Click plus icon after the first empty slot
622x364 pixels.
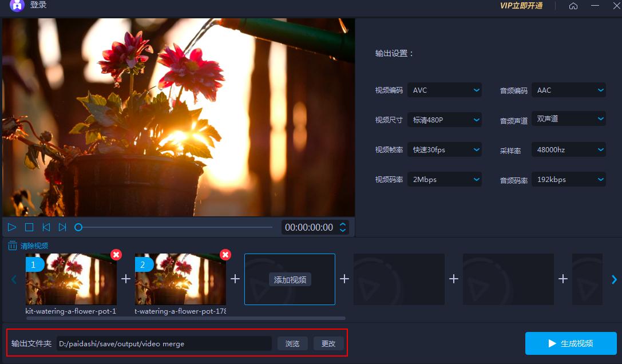(454, 279)
